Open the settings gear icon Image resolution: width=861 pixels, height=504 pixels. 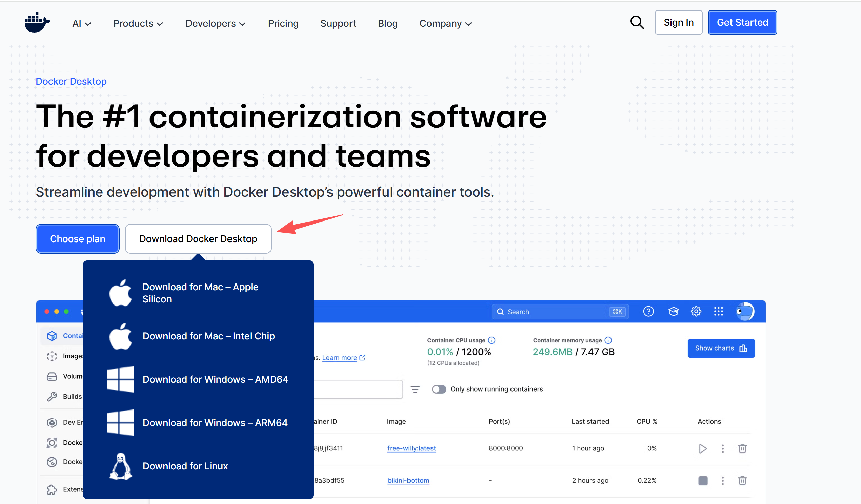pos(696,311)
